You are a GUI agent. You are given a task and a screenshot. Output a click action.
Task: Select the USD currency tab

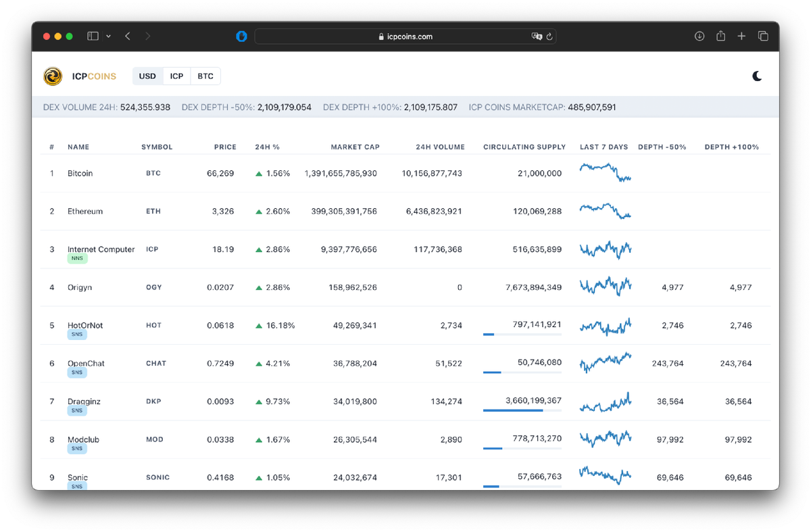click(147, 76)
